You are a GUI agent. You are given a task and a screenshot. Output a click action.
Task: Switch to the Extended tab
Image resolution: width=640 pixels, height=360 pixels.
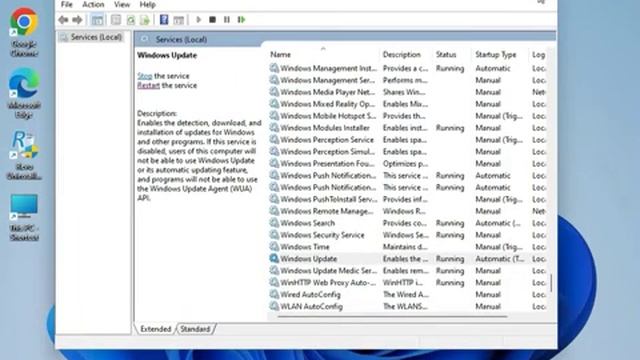point(156,329)
